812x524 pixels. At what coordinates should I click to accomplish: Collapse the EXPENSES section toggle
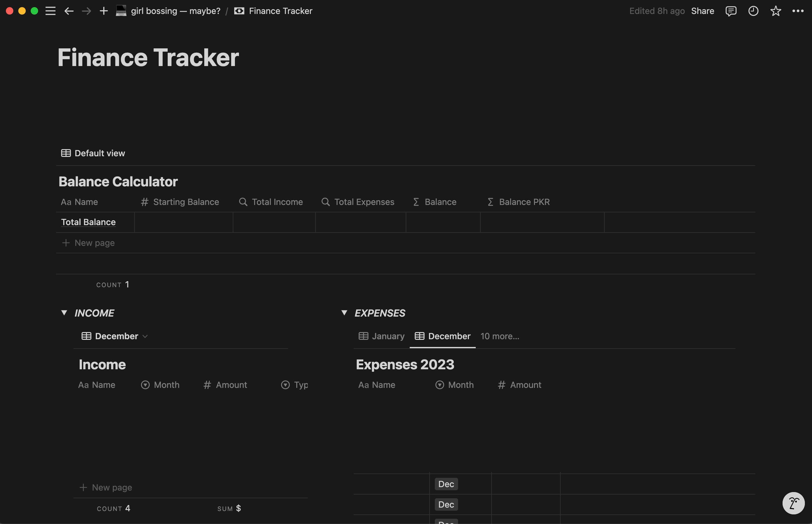(x=344, y=313)
